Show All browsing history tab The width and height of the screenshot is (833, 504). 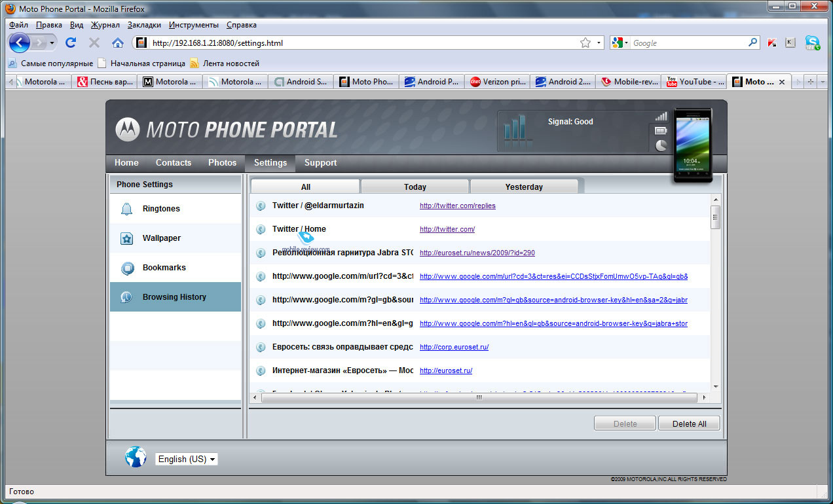[306, 187]
